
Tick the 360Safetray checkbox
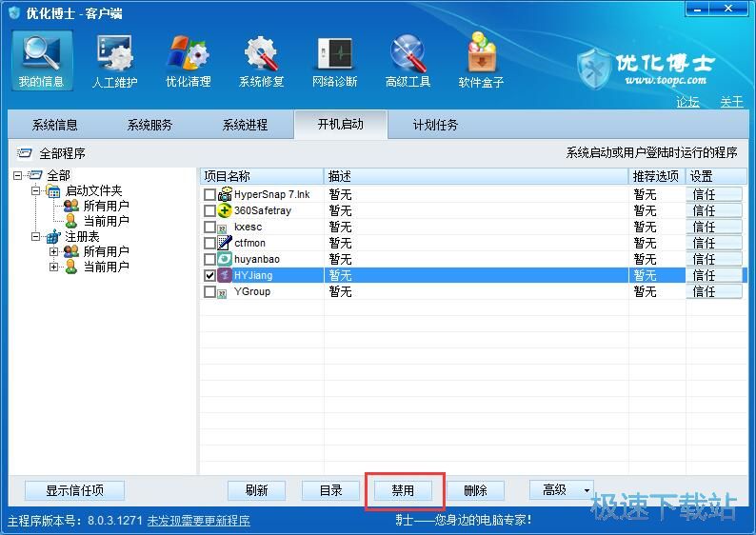coord(209,210)
